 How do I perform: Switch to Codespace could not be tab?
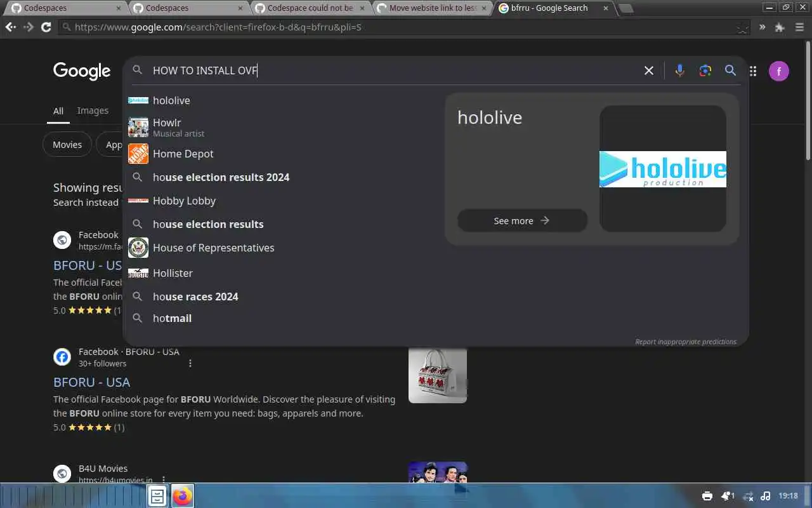pyautogui.click(x=308, y=8)
